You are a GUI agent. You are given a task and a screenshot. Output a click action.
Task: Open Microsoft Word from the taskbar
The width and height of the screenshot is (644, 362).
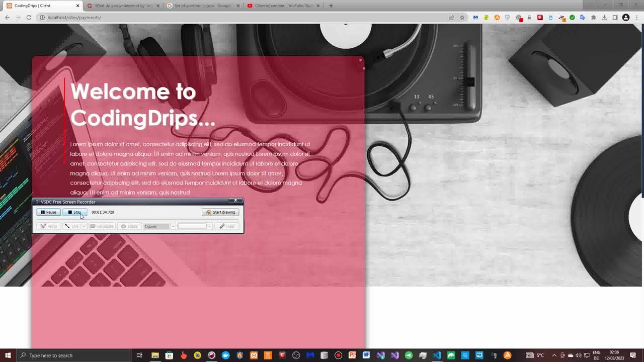pos(366,355)
